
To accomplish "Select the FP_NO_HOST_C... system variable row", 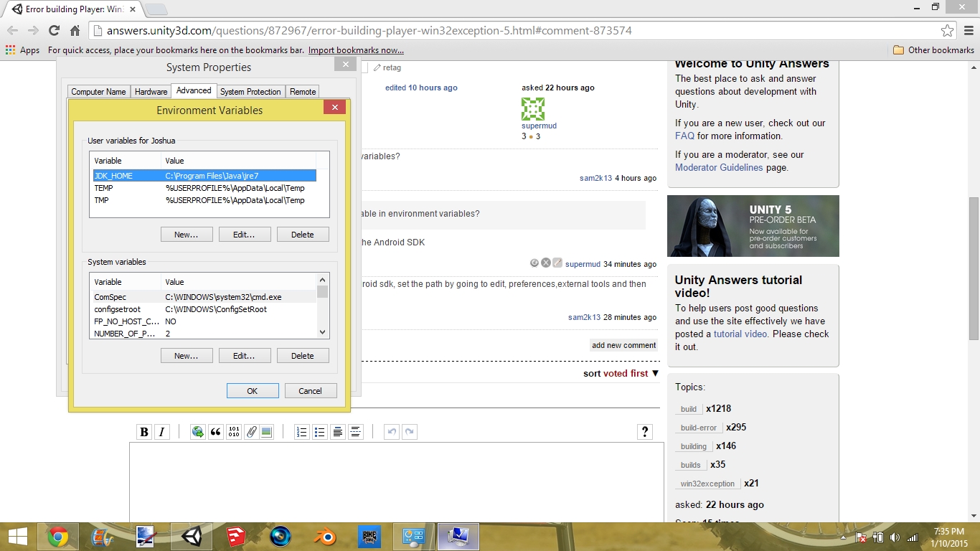I will [204, 321].
